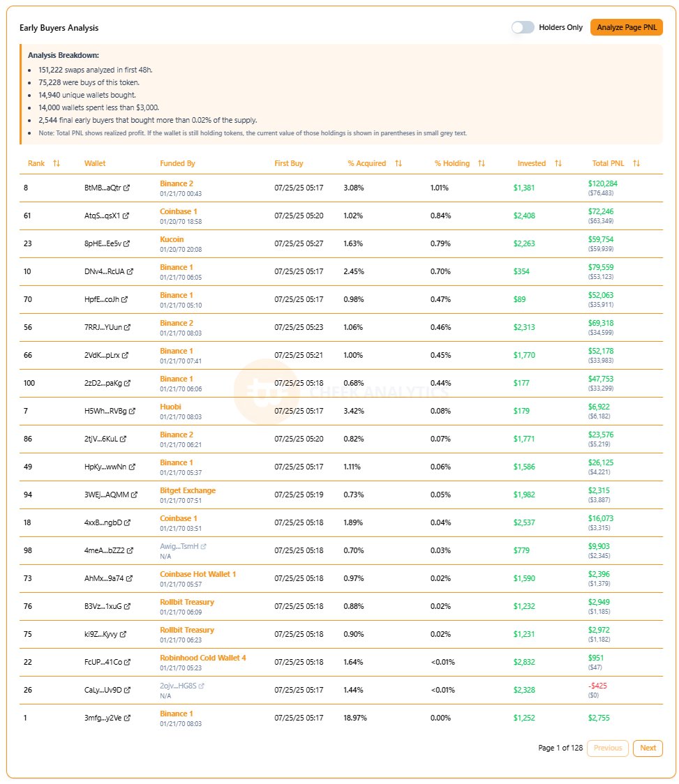The height and width of the screenshot is (784, 679).
Task: Open external link for wallet 2tjV...6KuL
Action: [123, 439]
